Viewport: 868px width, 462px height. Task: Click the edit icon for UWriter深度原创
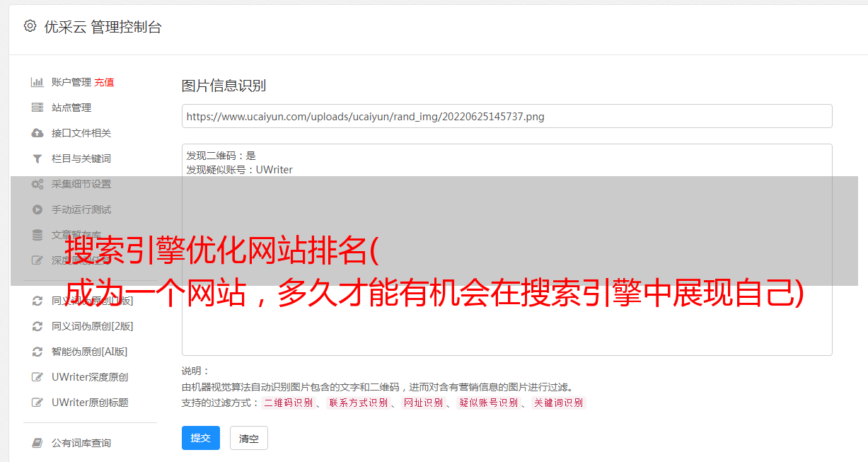37,377
